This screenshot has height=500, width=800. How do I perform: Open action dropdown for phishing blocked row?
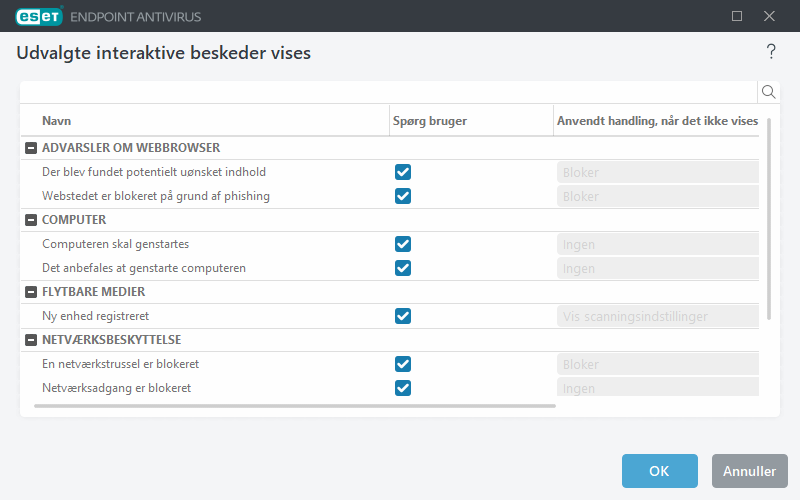coord(658,196)
